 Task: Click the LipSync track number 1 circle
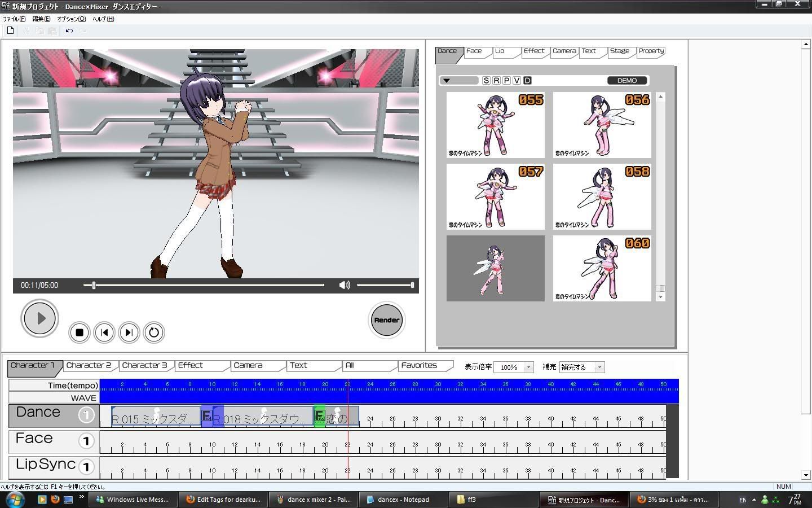[86, 467]
